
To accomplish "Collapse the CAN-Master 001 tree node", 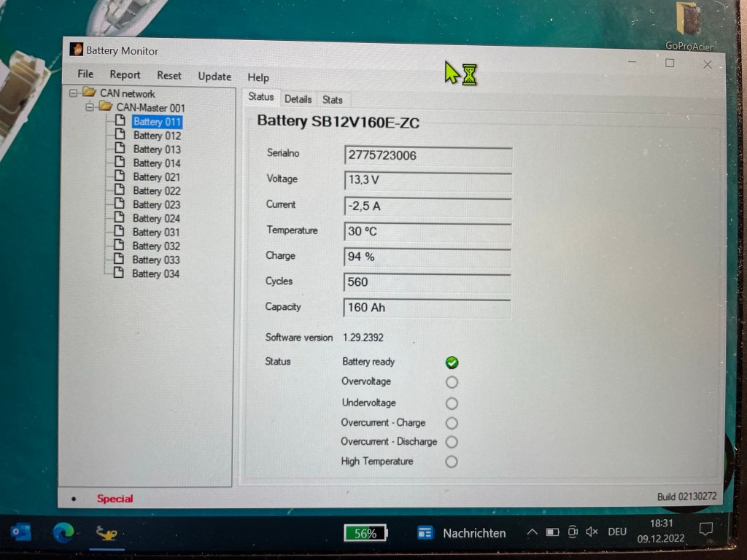I will (x=90, y=107).
